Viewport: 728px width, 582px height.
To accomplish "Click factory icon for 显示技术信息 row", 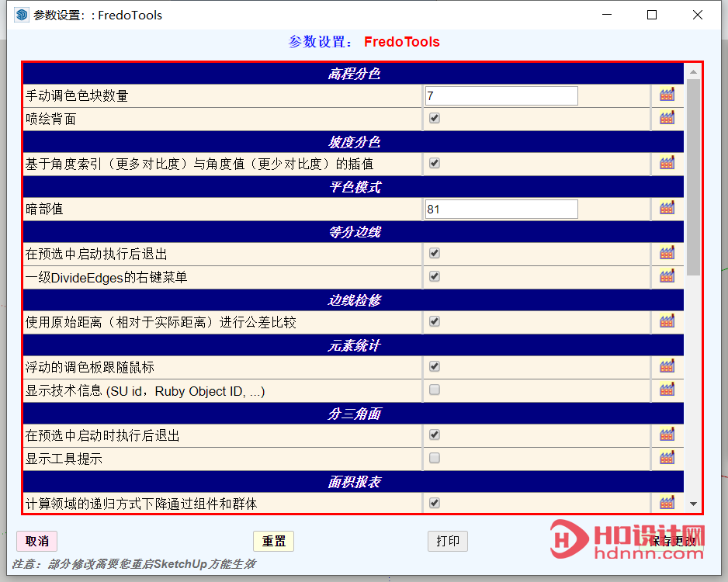I will click(667, 390).
